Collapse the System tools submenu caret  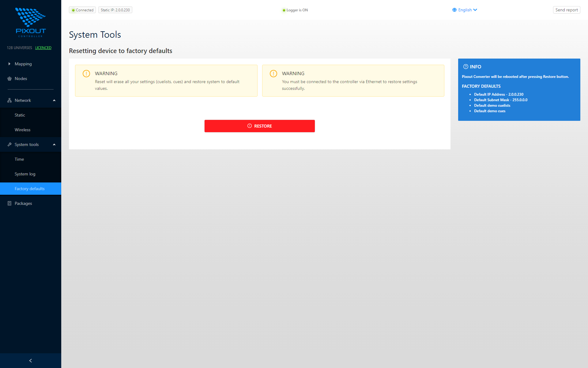point(54,144)
